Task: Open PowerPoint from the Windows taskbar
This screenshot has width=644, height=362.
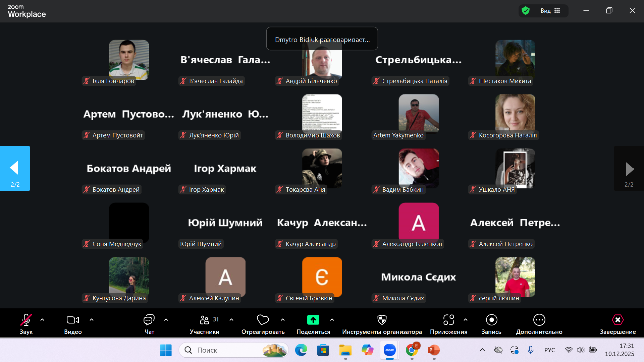Action: point(434,350)
